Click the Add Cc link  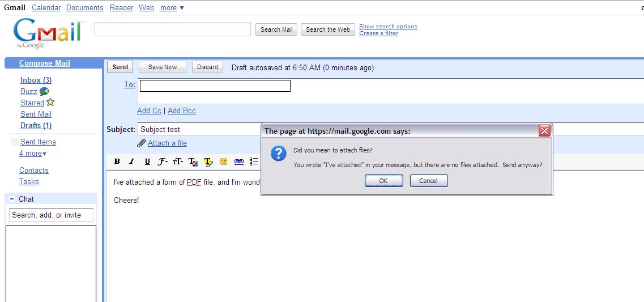tap(149, 110)
